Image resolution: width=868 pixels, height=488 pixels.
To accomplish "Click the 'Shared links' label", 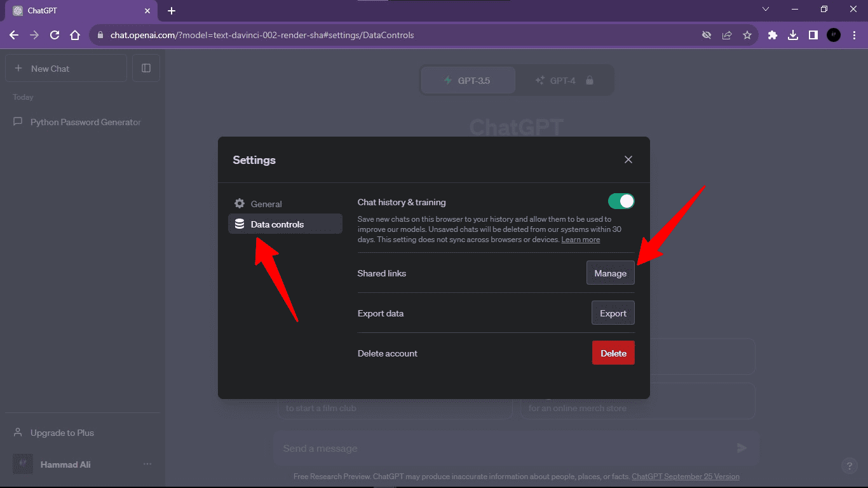I will 382,273.
